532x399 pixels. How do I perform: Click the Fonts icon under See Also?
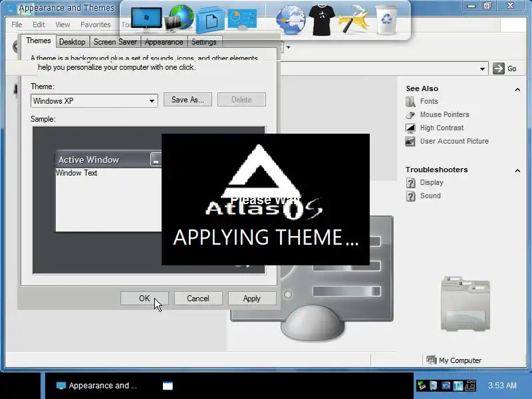click(x=410, y=102)
